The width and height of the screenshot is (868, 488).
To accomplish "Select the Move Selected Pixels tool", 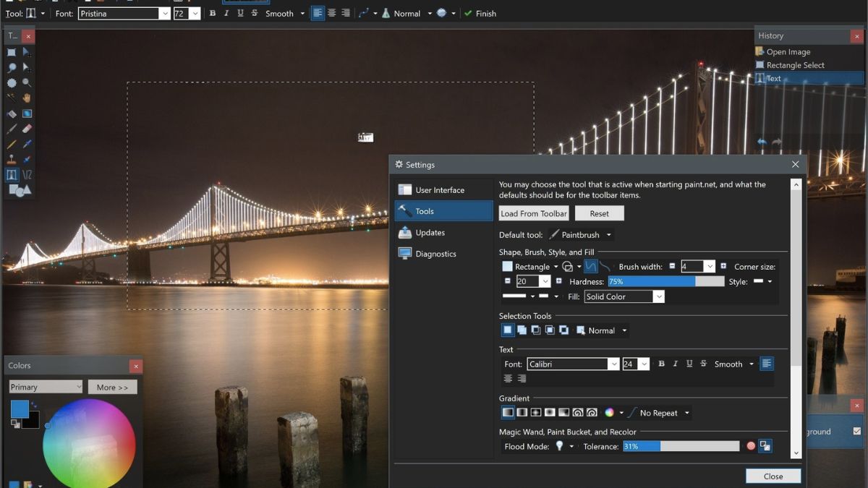I will point(27,52).
